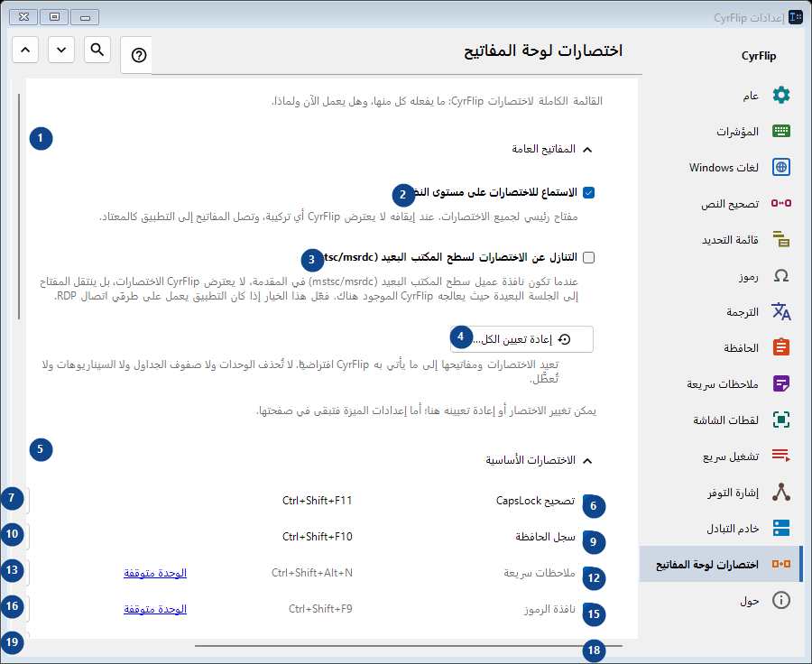Click الوحدة متوقفة link for ملاحظات سريعة
The image size is (812, 664).
tap(155, 573)
